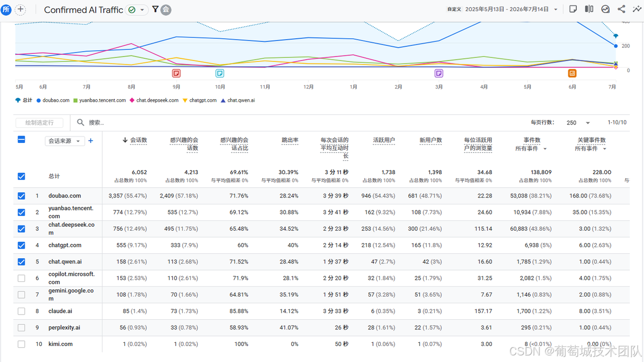Open the chart customization icon
Viewport: 644px width, 362px height.
point(605,9)
